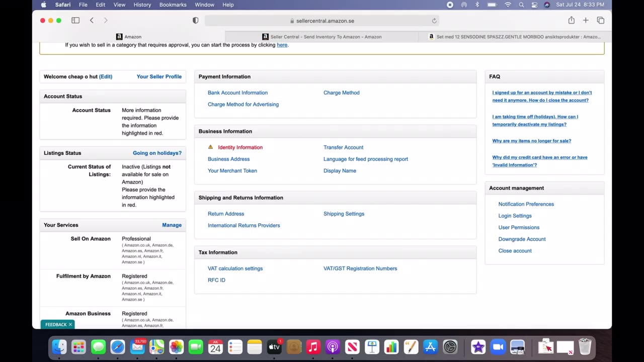Open the Zoom app from the dock
The image size is (644, 362).
(x=498, y=347)
